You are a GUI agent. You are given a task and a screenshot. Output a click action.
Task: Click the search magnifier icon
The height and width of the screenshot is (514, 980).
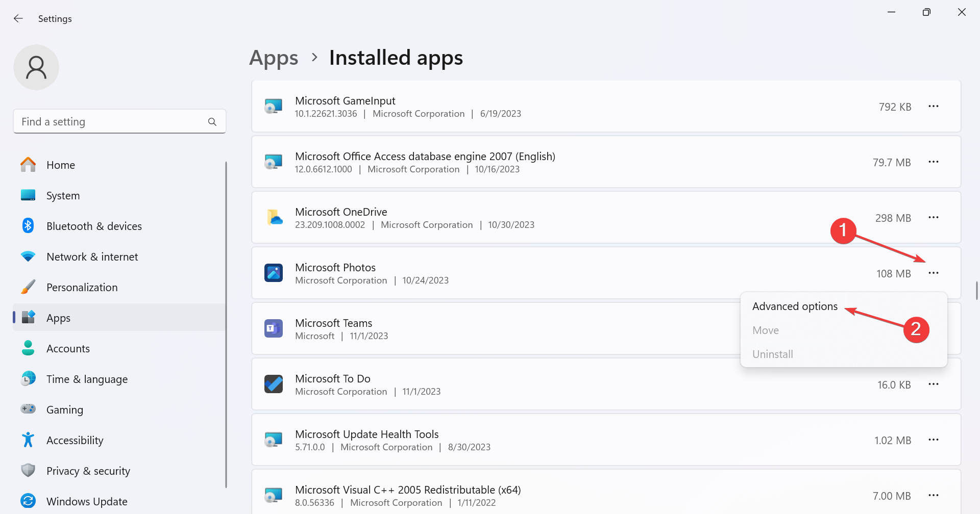point(212,122)
